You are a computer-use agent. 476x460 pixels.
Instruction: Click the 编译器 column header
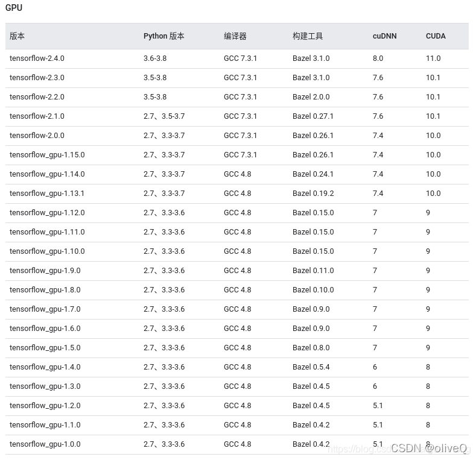(235, 36)
